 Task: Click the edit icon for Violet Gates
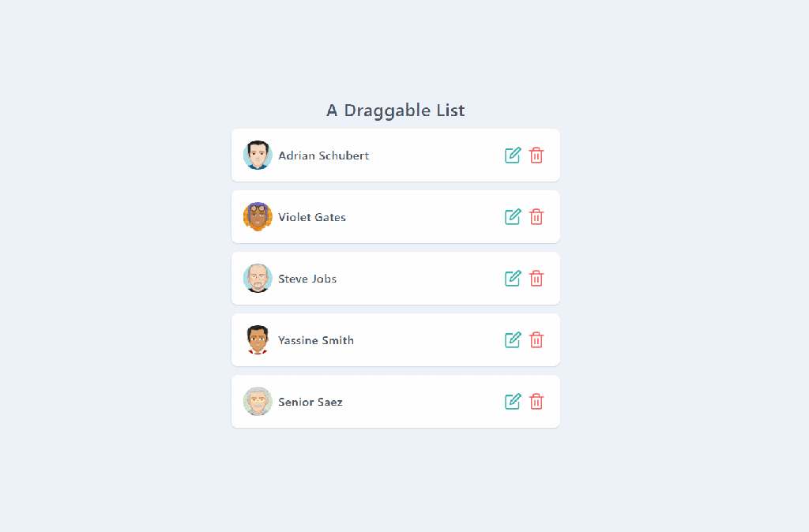pyautogui.click(x=513, y=217)
